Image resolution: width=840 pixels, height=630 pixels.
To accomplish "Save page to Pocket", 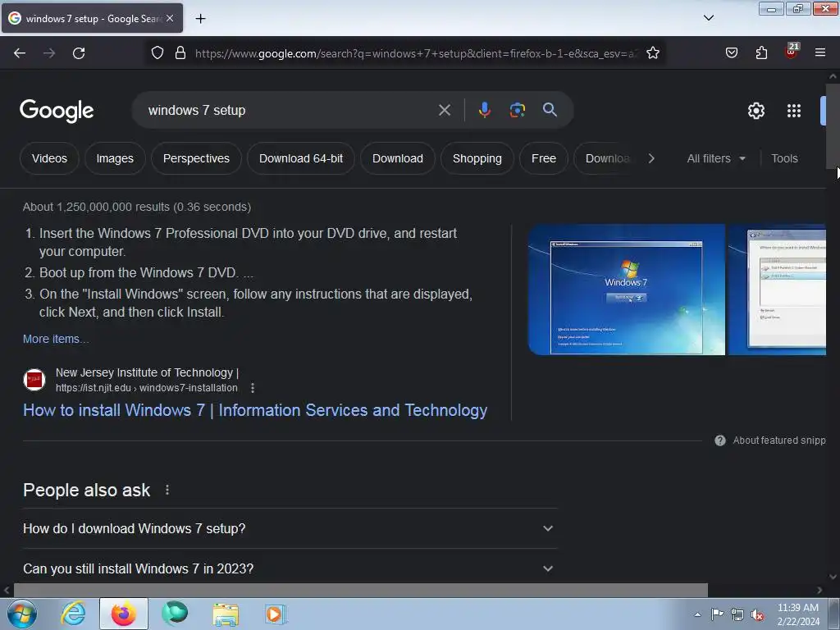I will click(731, 53).
